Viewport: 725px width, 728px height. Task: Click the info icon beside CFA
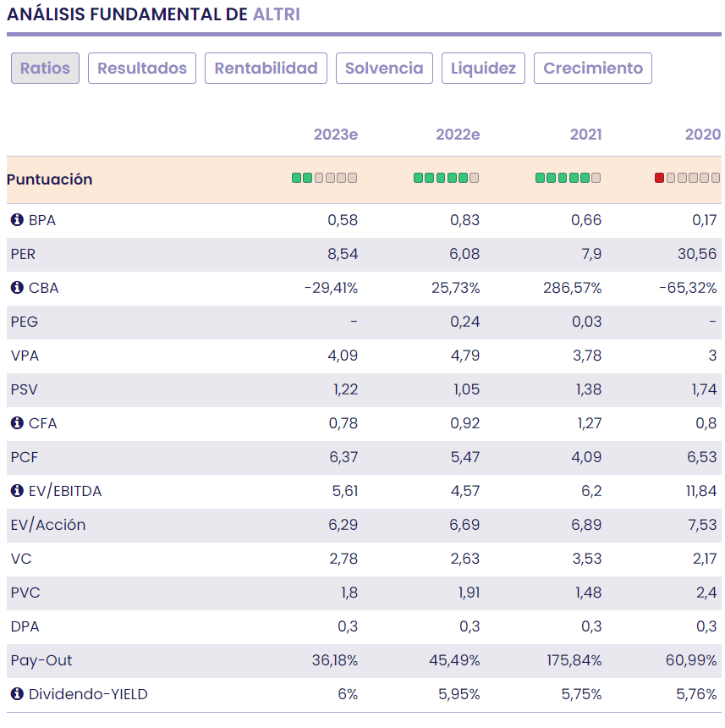[17, 423]
